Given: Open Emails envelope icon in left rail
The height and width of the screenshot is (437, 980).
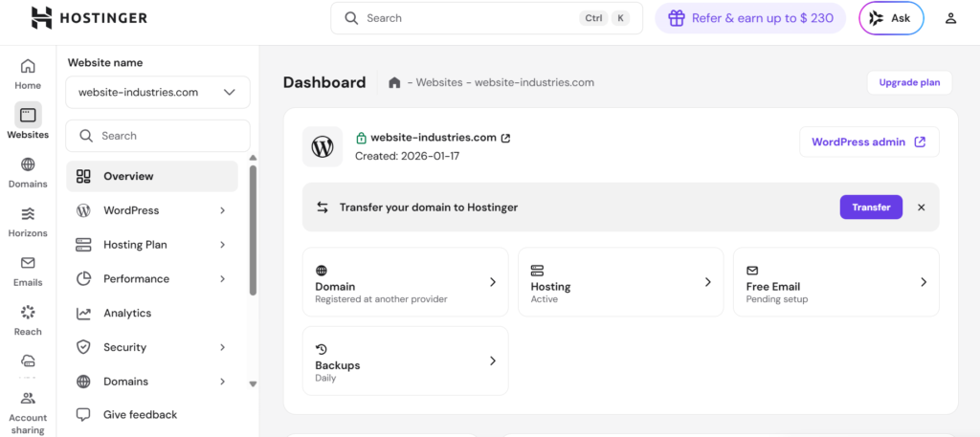Looking at the screenshot, I should (x=28, y=270).
